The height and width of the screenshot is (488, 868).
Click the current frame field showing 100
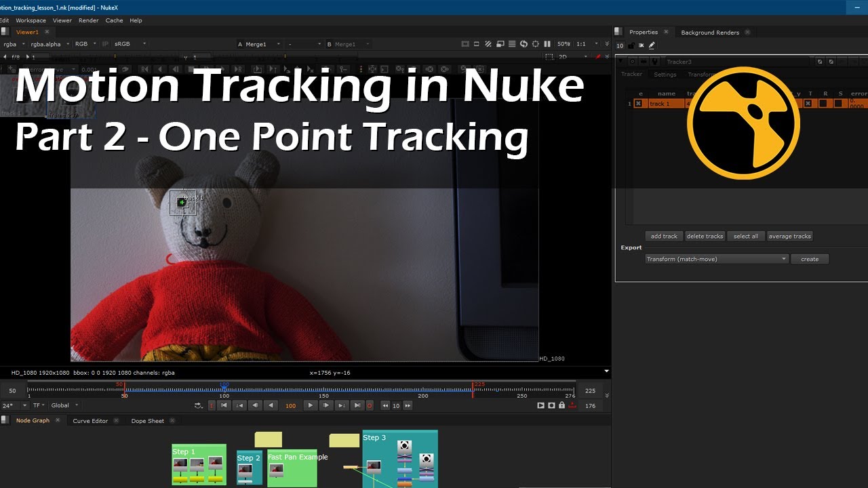coord(290,405)
